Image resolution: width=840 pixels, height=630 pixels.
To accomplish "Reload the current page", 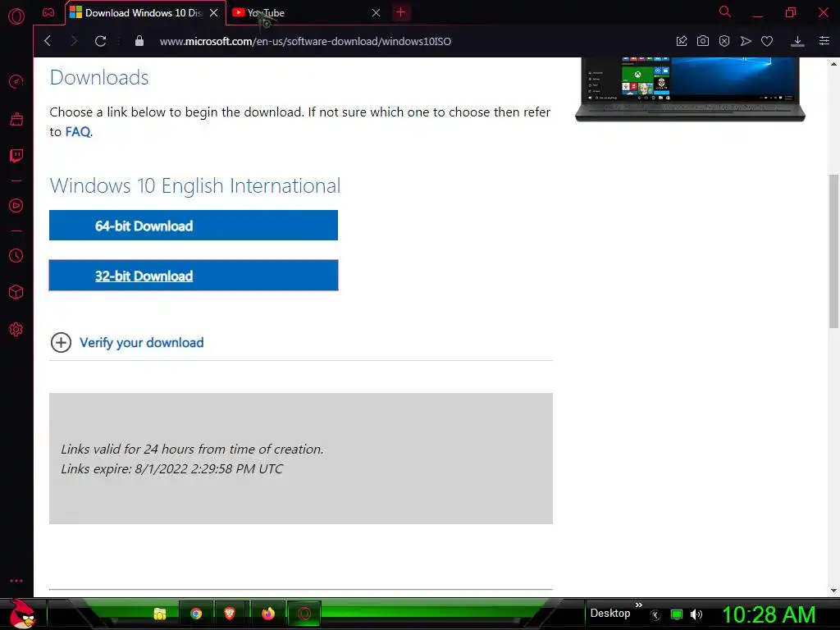I will [100, 41].
